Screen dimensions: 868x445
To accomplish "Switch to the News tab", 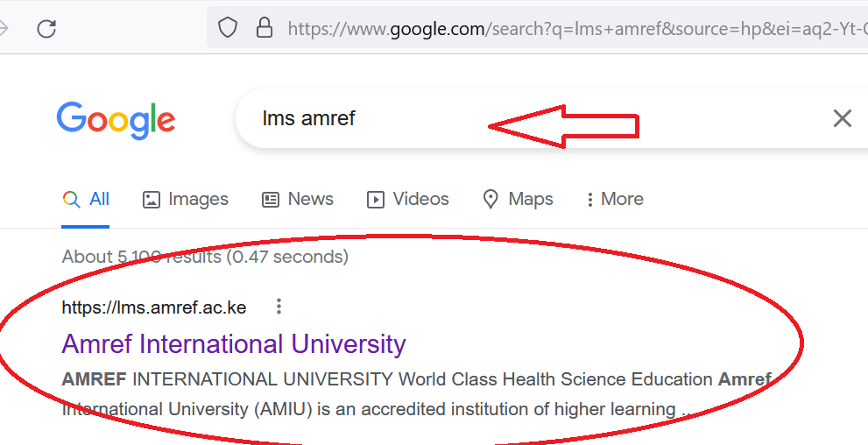I will 298,199.
